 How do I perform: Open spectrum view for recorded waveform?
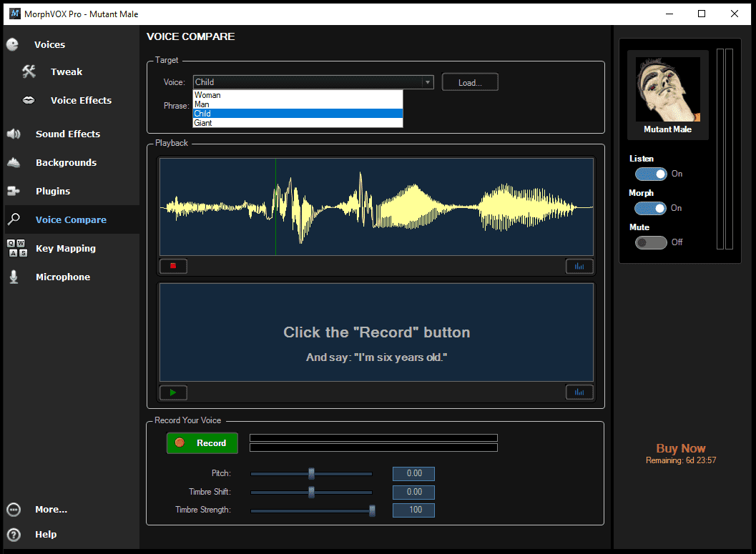coord(579,392)
